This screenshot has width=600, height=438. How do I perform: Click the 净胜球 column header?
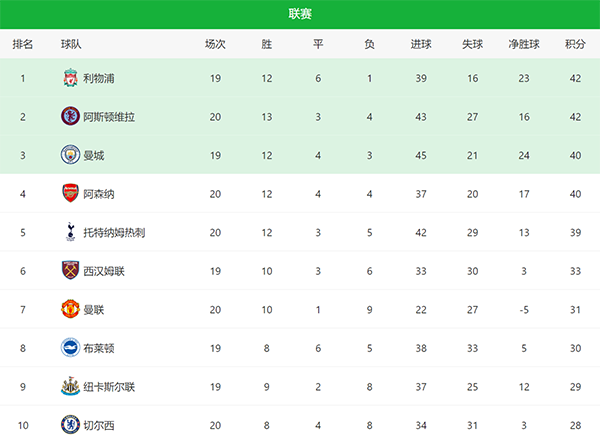click(524, 44)
